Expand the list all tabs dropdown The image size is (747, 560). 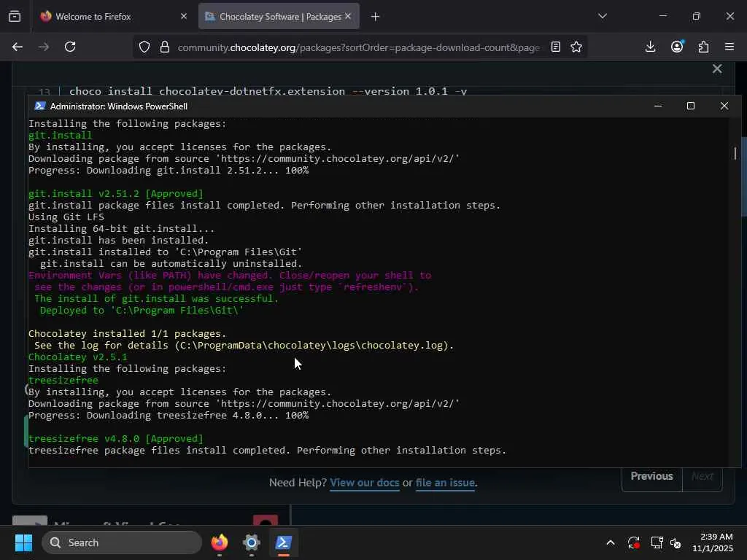click(x=603, y=16)
